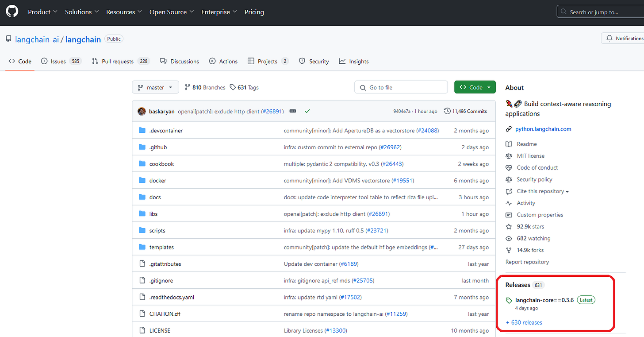This screenshot has height=337, width=644.
Task: Open the master branch selector dropdown
Action: point(155,87)
